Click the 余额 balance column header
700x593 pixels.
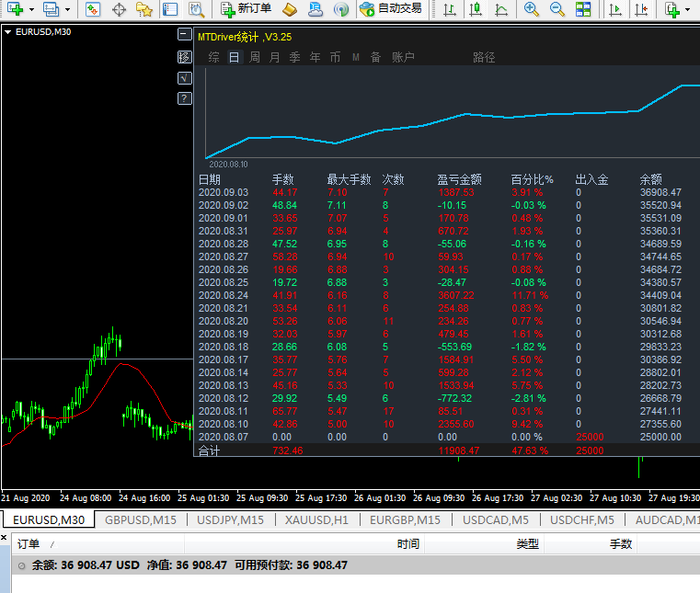click(650, 179)
